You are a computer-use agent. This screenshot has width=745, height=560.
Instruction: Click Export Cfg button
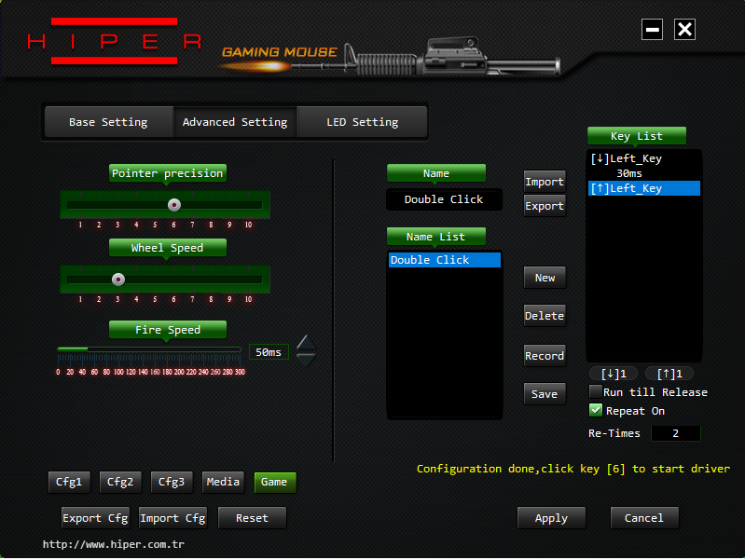click(95, 518)
